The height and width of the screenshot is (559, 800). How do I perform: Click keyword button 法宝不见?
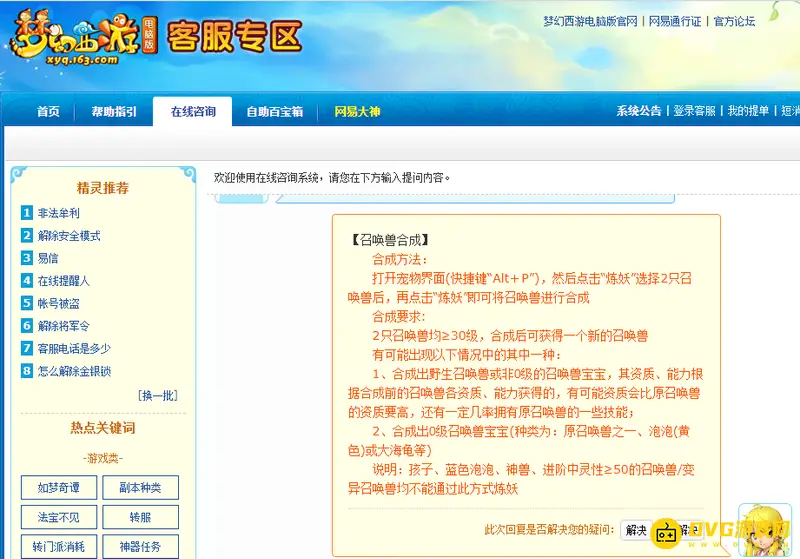(x=59, y=517)
